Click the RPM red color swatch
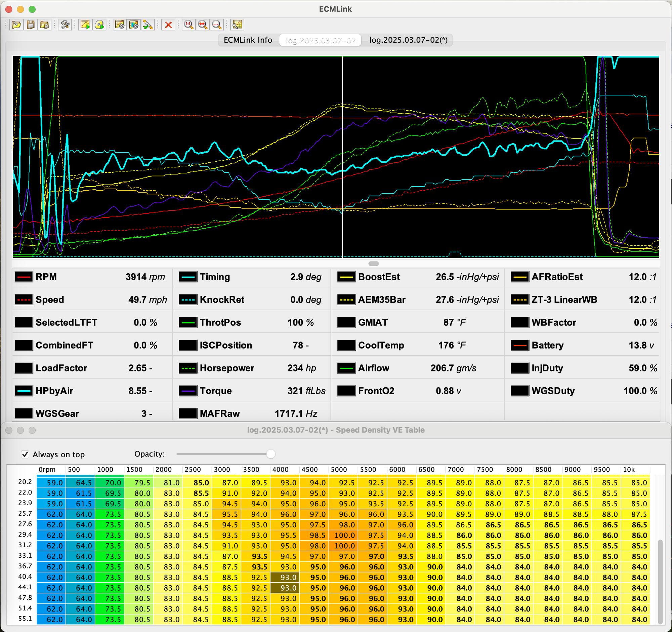This screenshot has height=632, width=672. (x=24, y=277)
